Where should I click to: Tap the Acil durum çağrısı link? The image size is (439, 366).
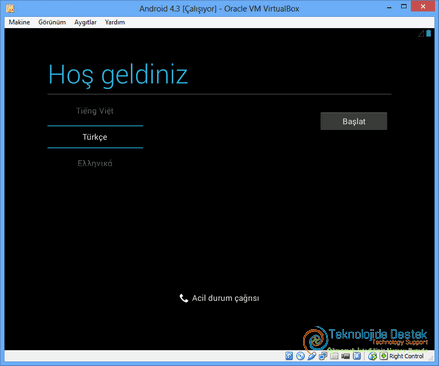coord(219,298)
